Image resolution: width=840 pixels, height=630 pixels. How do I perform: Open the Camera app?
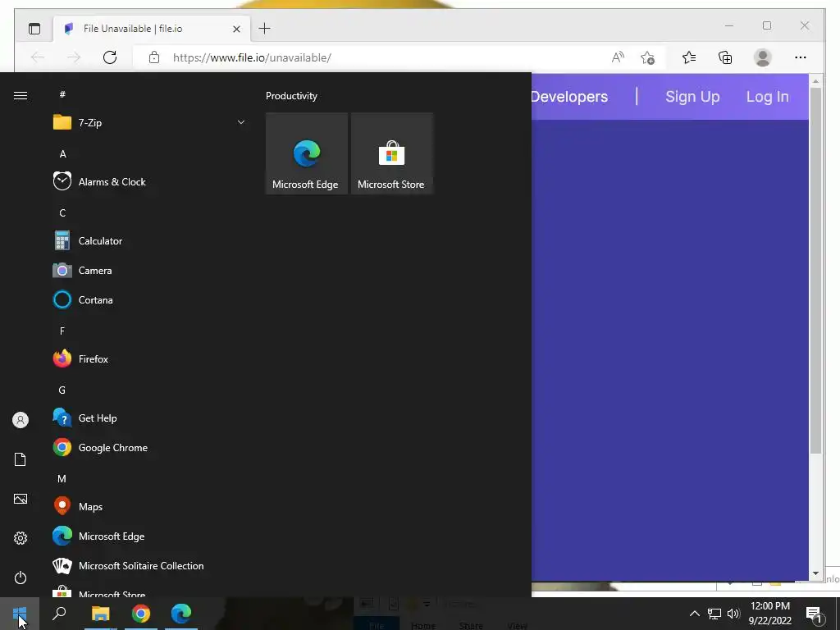coord(149,271)
